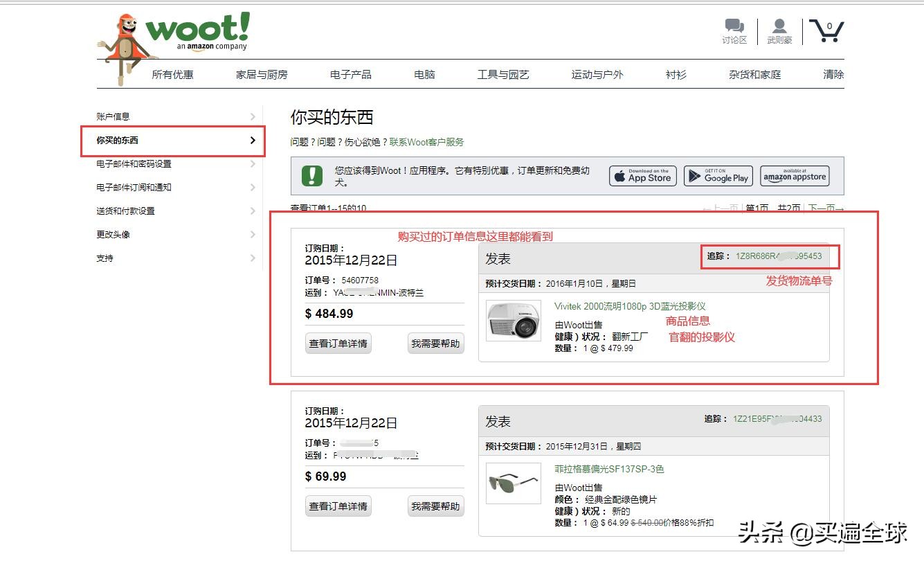Go to 下一页 in order pagination
Viewport: 924px width, 561px height.
click(x=825, y=208)
